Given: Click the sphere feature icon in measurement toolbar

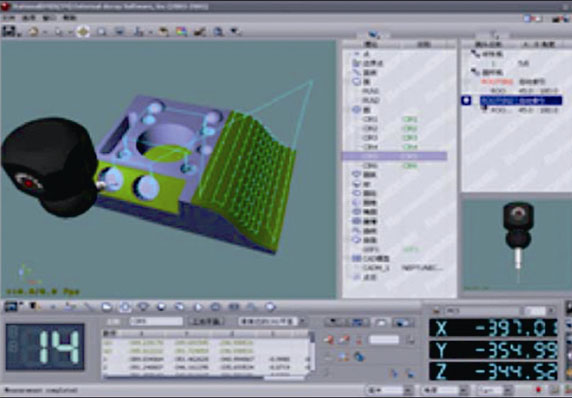Looking at the screenshot, I should click(x=161, y=307).
